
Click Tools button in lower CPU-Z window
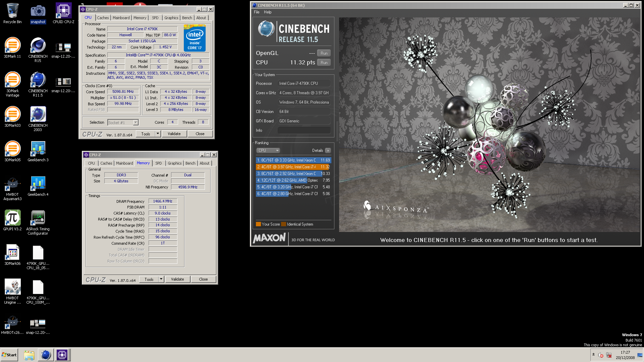(149, 279)
